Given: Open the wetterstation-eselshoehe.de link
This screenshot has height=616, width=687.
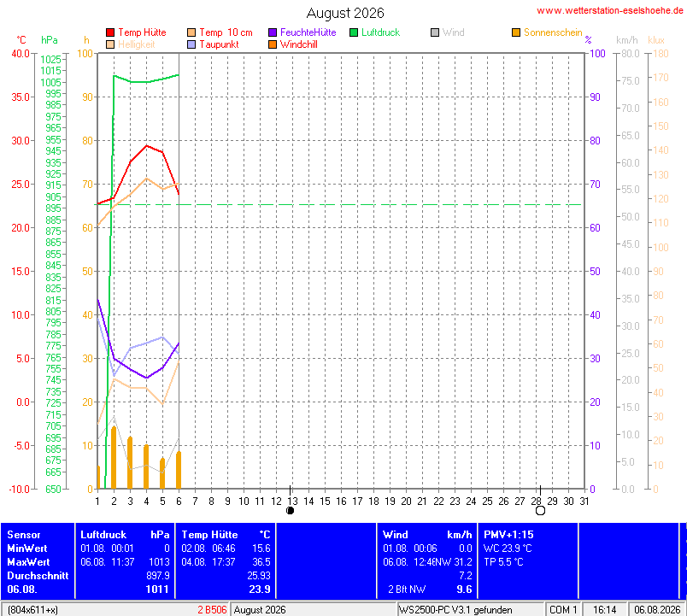Looking at the screenshot, I should pyautogui.click(x=610, y=10).
